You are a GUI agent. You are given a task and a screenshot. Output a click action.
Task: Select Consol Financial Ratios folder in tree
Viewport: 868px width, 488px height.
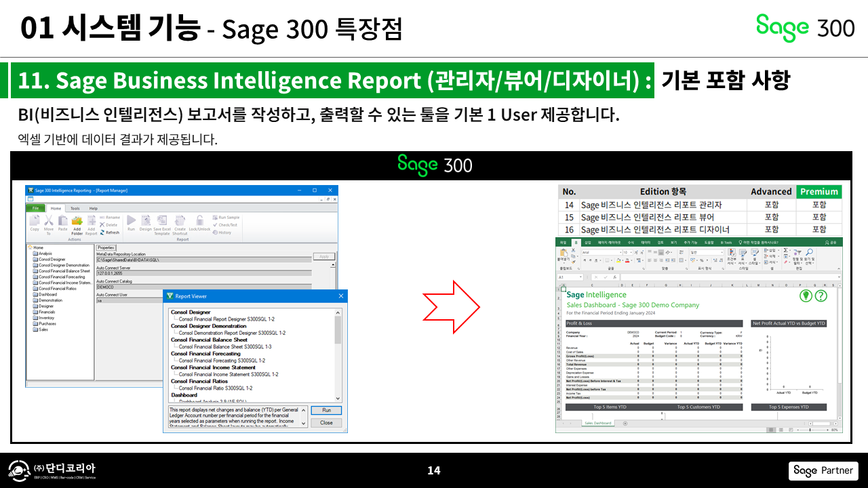[55, 289]
